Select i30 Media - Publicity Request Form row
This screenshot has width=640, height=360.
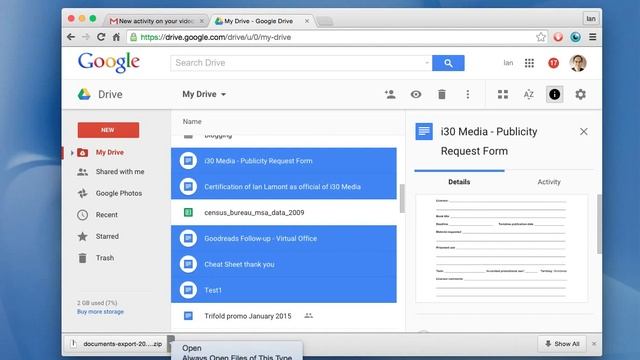pos(284,161)
